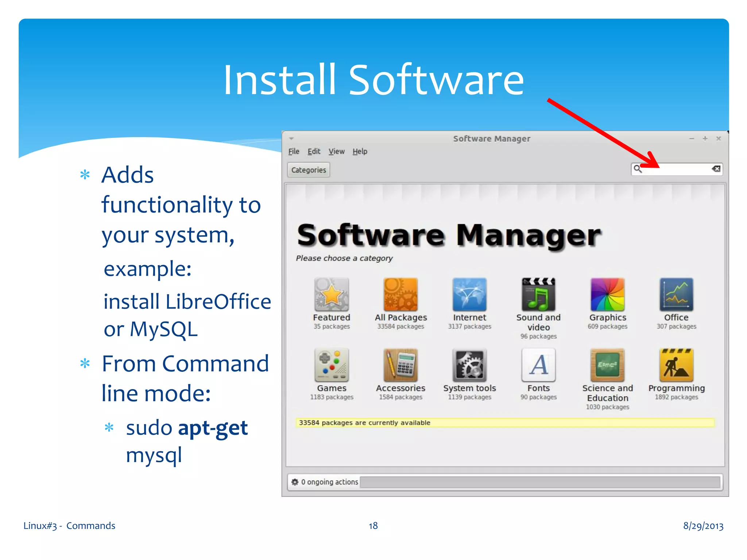Click the search magnifier icon
747x560 pixels.
(x=638, y=169)
